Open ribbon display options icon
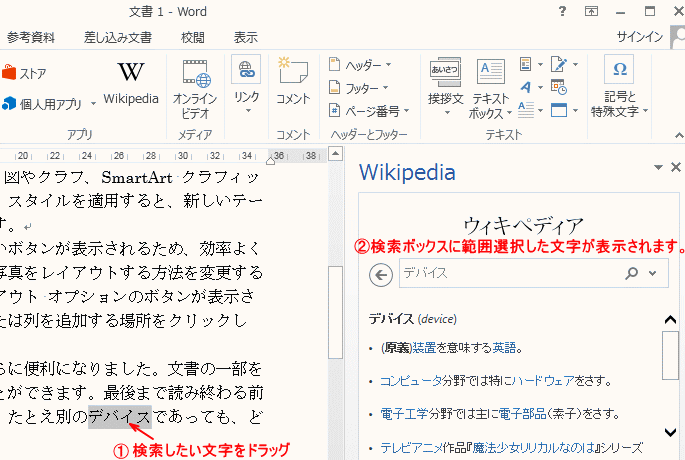The width and height of the screenshot is (685, 460). pos(591,11)
